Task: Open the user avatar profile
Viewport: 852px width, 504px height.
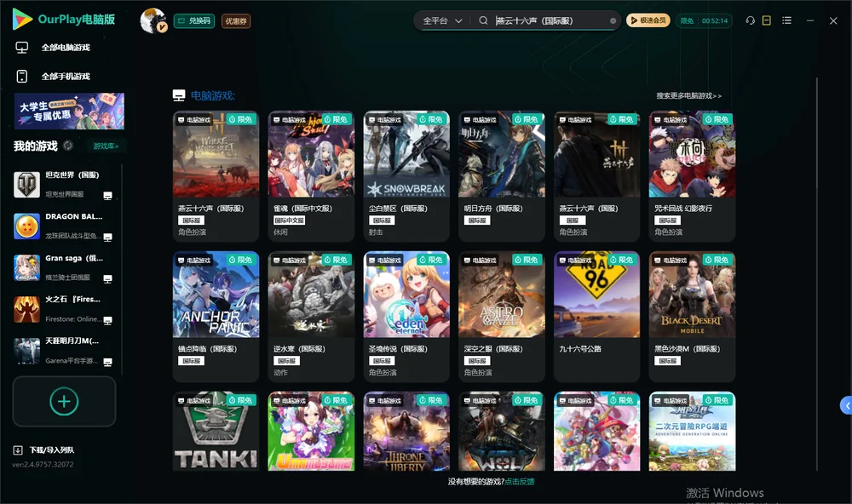Action: coord(153,20)
